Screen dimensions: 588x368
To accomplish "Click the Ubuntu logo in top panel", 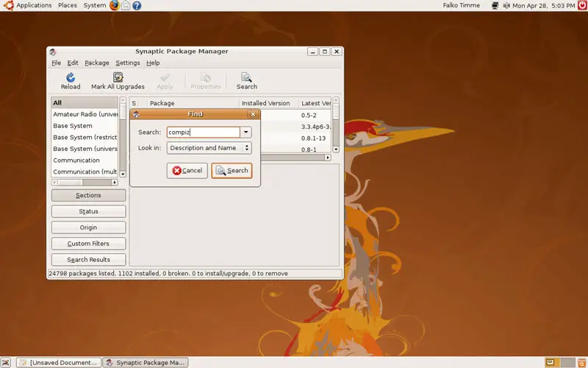I will (9, 5).
